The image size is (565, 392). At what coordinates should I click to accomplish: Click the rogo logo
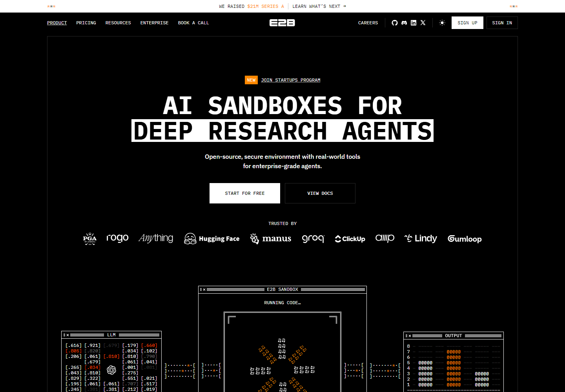click(118, 238)
